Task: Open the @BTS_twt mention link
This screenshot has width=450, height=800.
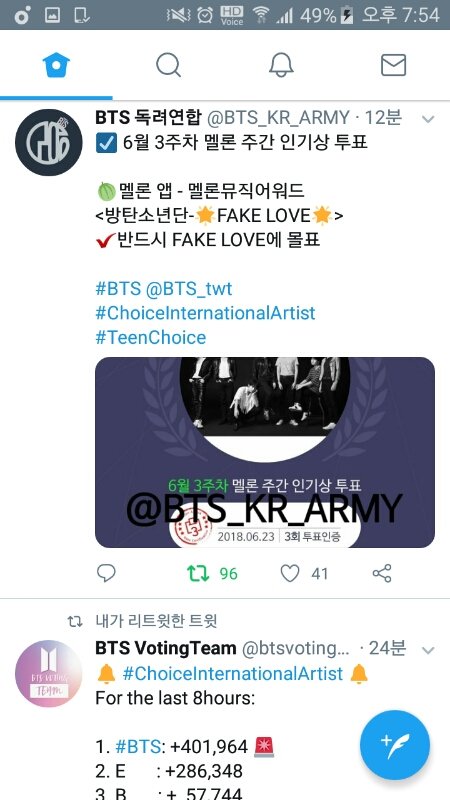Action: point(189,289)
